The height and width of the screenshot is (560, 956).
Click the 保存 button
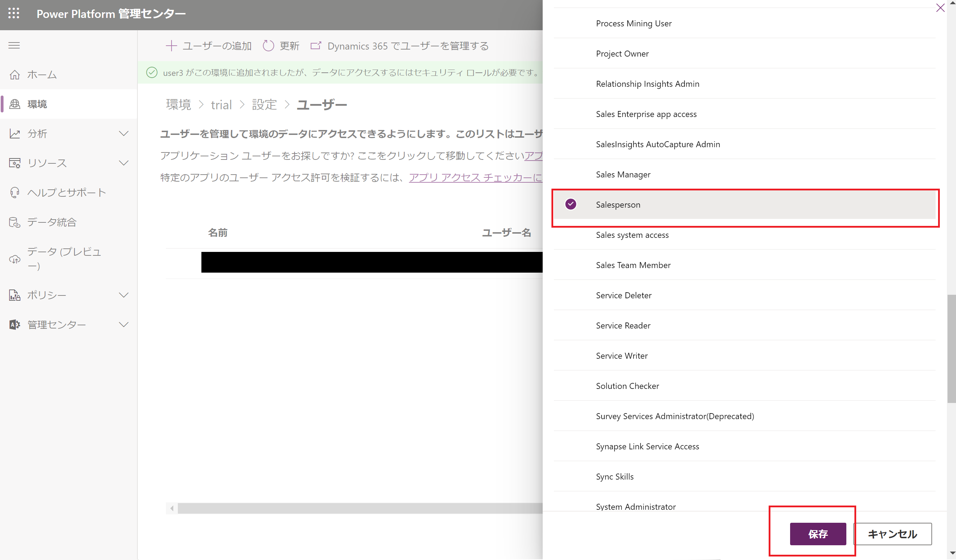point(818,534)
